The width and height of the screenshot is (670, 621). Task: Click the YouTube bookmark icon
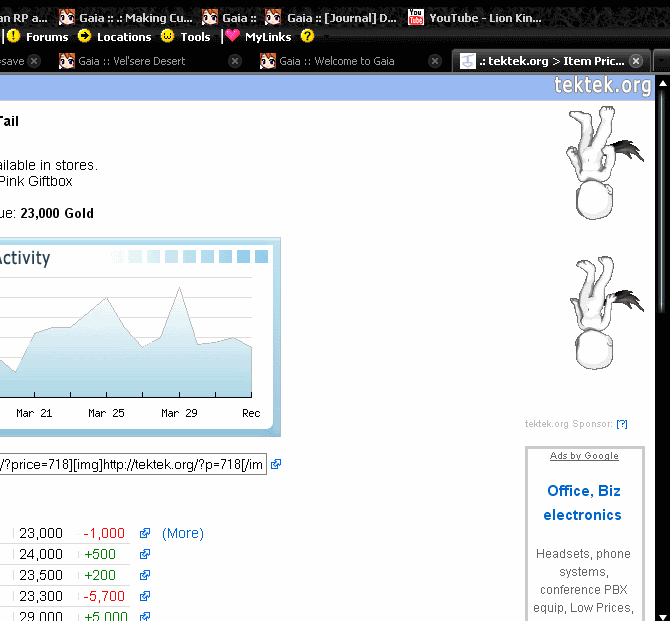tap(416, 17)
